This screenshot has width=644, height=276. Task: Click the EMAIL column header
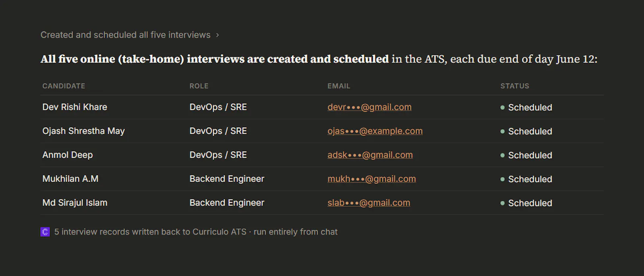coord(339,86)
